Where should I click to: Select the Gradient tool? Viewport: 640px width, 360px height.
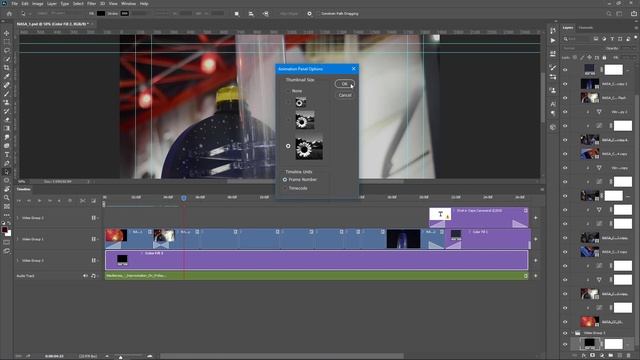[7, 128]
